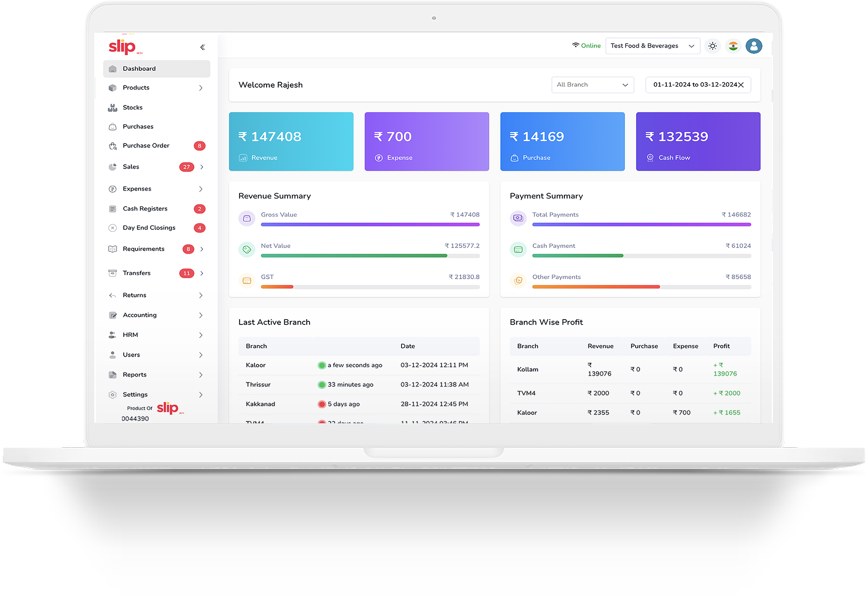Expand the Settings submenu chevron

click(x=201, y=395)
